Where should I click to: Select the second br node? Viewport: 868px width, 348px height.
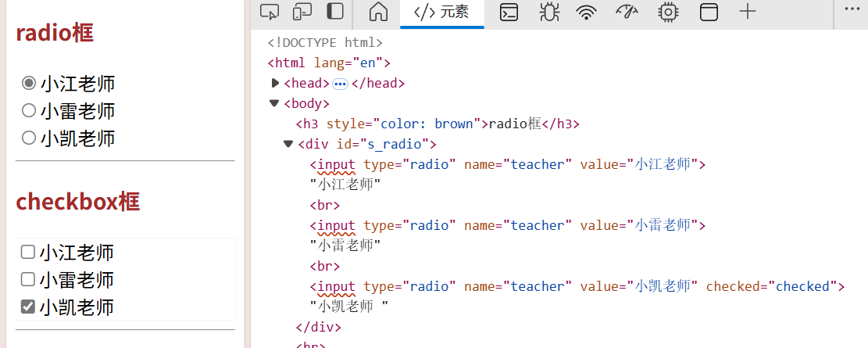tap(325, 266)
